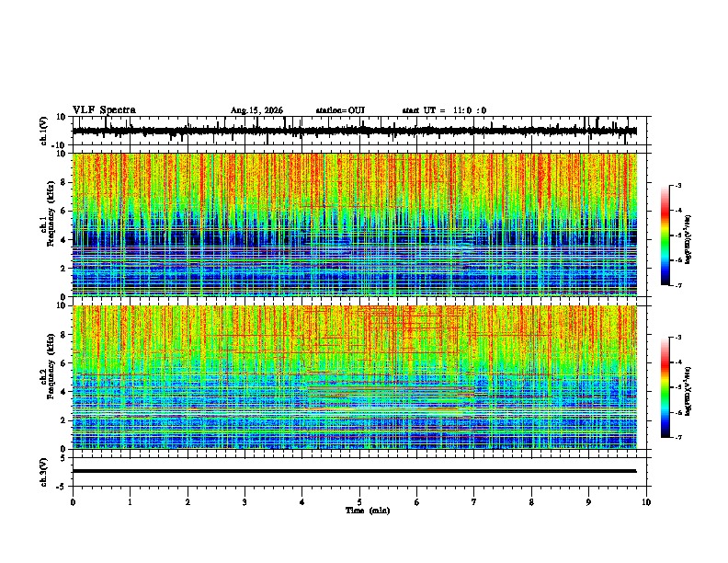This screenshot has width=728, height=563.
Task: Click the "ch.3(V)" axis label
Action: [43, 472]
